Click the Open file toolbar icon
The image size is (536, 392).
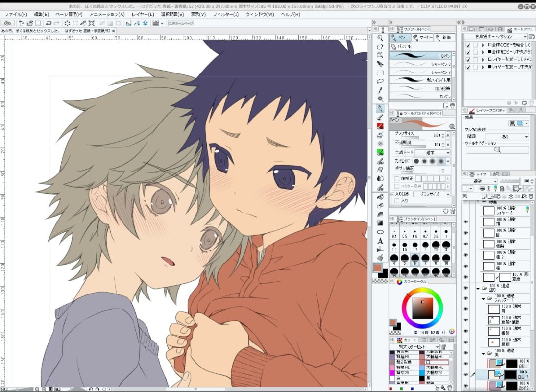tap(30, 23)
